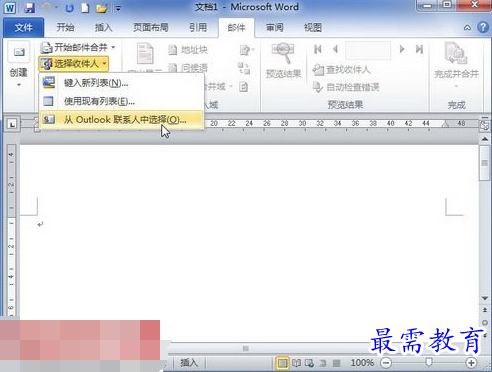The width and height of the screenshot is (492, 372).
Task: Click the record number input field
Action: (x=368, y=50)
